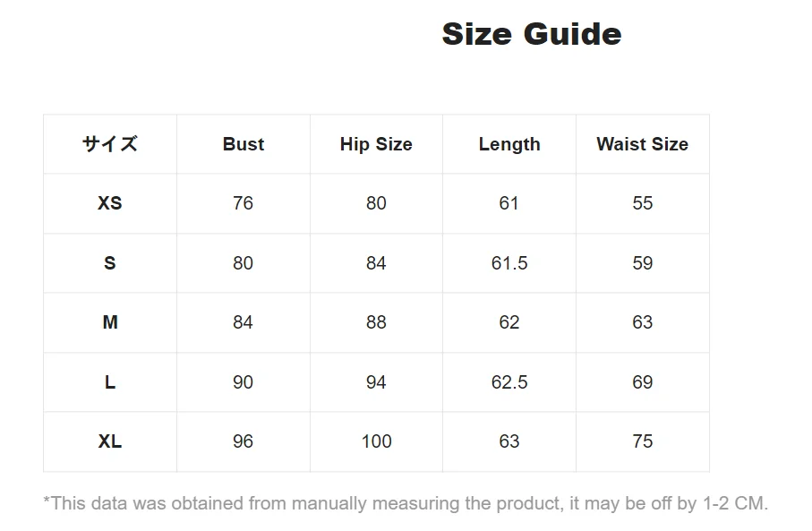Click the Size Guide heading

pos(531,34)
